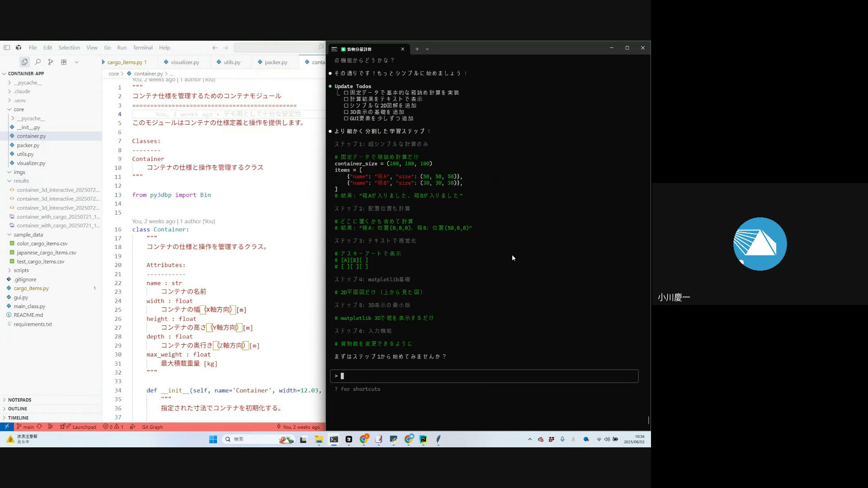Open the Search view icon
The width and height of the screenshot is (868, 488).
tap(38, 62)
